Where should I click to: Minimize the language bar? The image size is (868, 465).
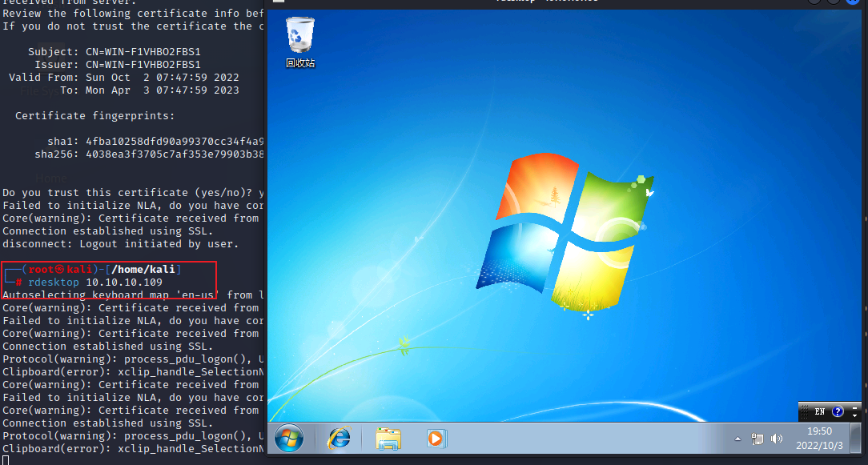coord(855,407)
